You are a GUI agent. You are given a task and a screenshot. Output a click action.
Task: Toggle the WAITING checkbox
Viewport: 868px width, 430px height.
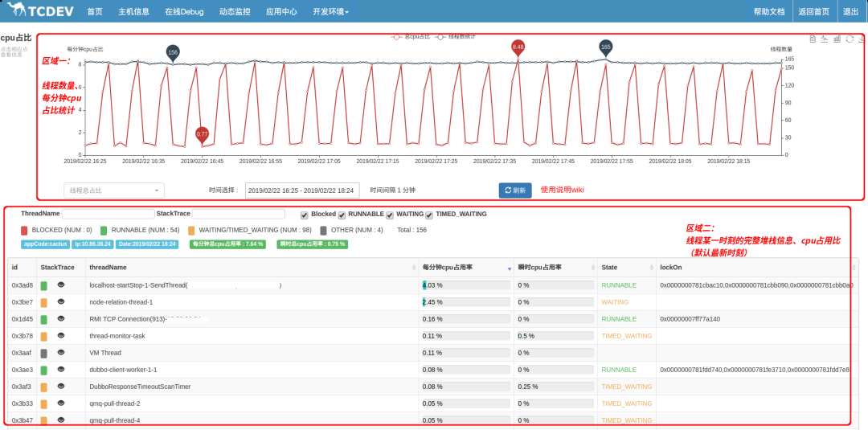tap(390, 215)
